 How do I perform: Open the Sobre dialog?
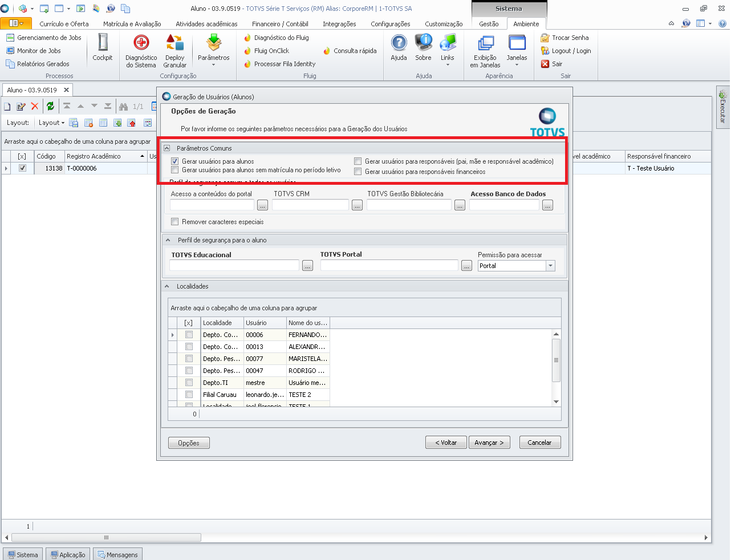(x=423, y=47)
